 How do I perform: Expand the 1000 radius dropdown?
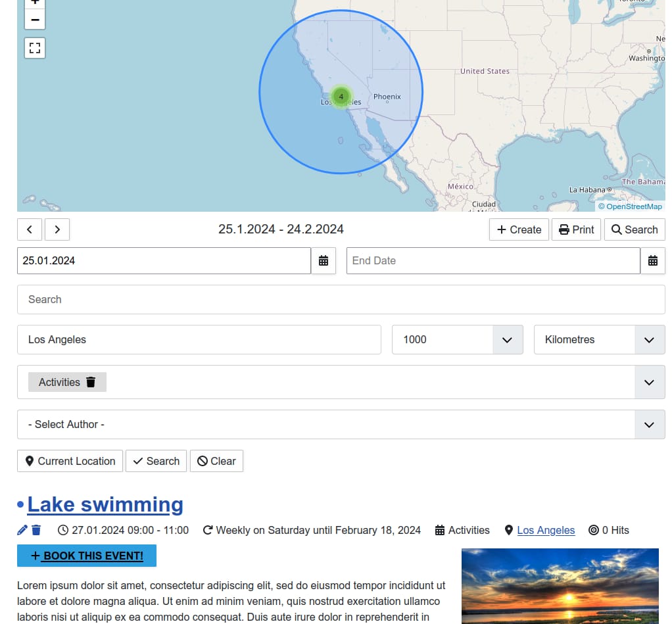point(507,340)
